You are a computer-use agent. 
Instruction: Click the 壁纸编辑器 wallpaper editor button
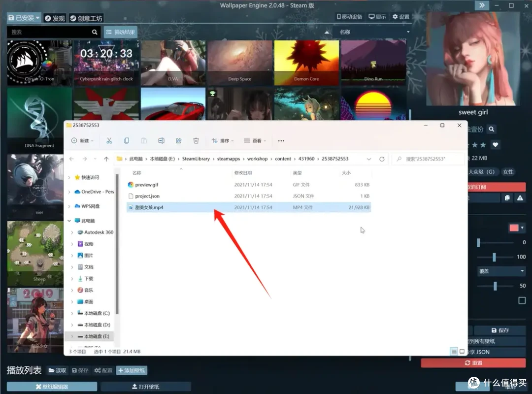pos(52,387)
